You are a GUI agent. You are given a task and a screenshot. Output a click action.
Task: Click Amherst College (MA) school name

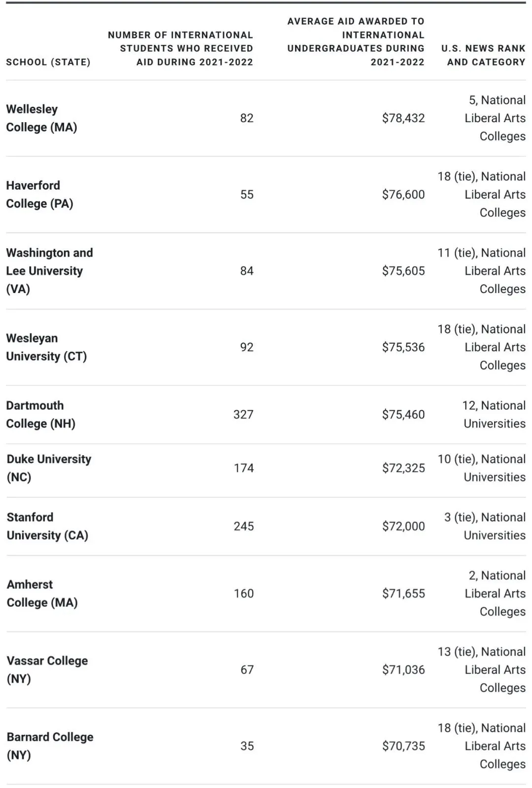(x=42, y=593)
